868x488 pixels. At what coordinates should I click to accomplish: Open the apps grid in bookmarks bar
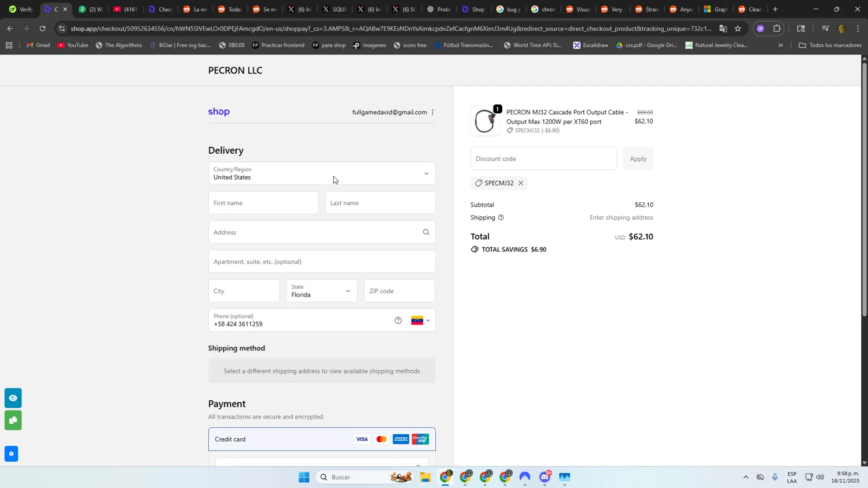pyautogui.click(x=9, y=45)
